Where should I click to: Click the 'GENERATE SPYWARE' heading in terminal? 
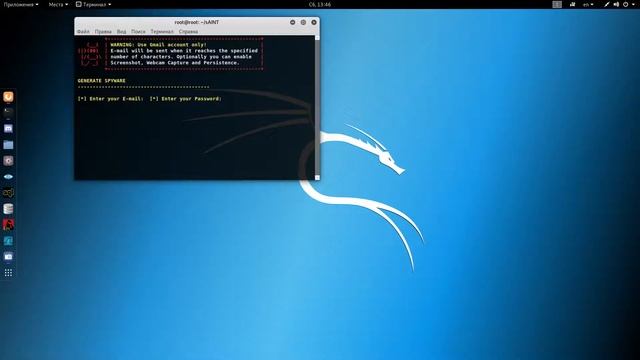(x=102, y=81)
